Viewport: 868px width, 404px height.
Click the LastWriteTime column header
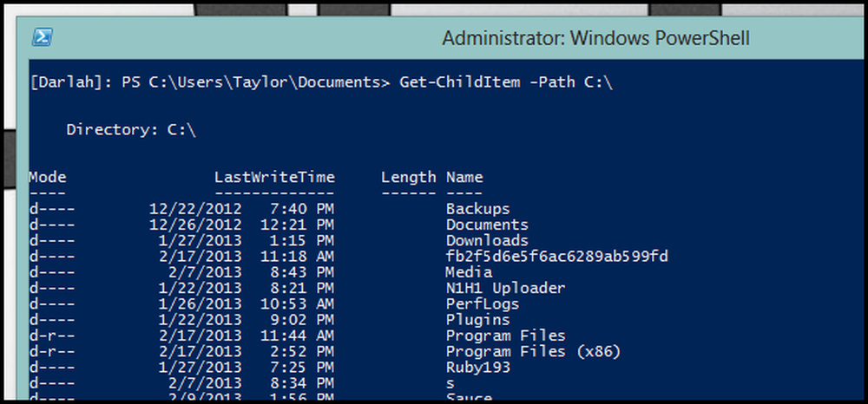[274, 178]
